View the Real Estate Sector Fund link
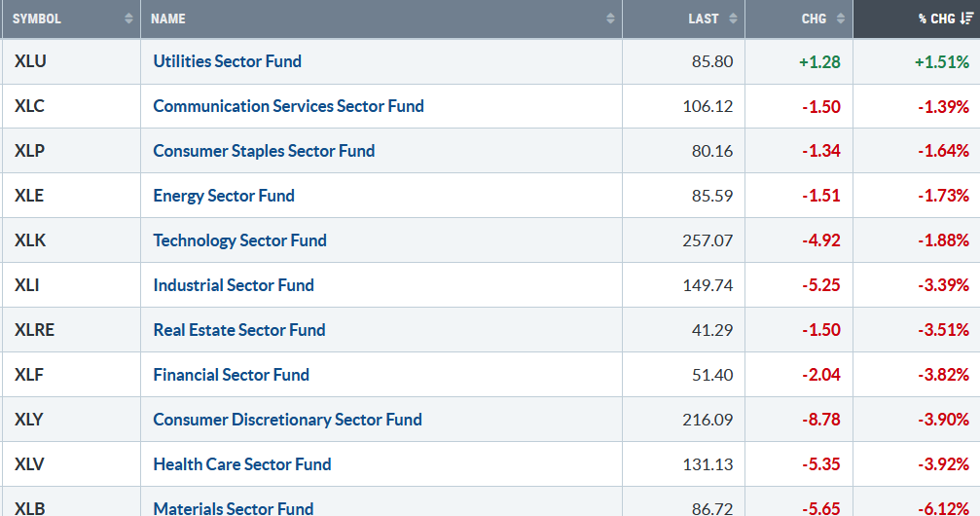The width and height of the screenshot is (980, 516). pyautogui.click(x=239, y=330)
